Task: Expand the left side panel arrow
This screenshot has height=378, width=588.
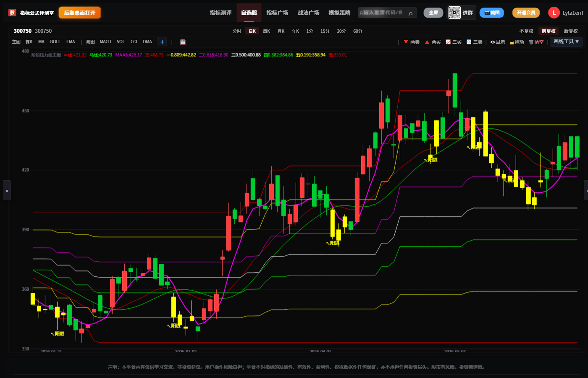Action: click(7, 190)
